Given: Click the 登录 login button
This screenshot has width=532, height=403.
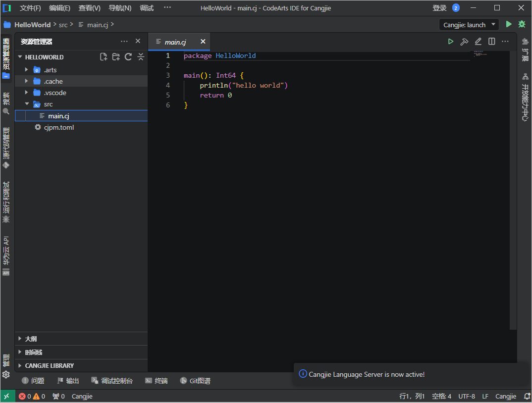Looking at the screenshot, I should (439, 8).
